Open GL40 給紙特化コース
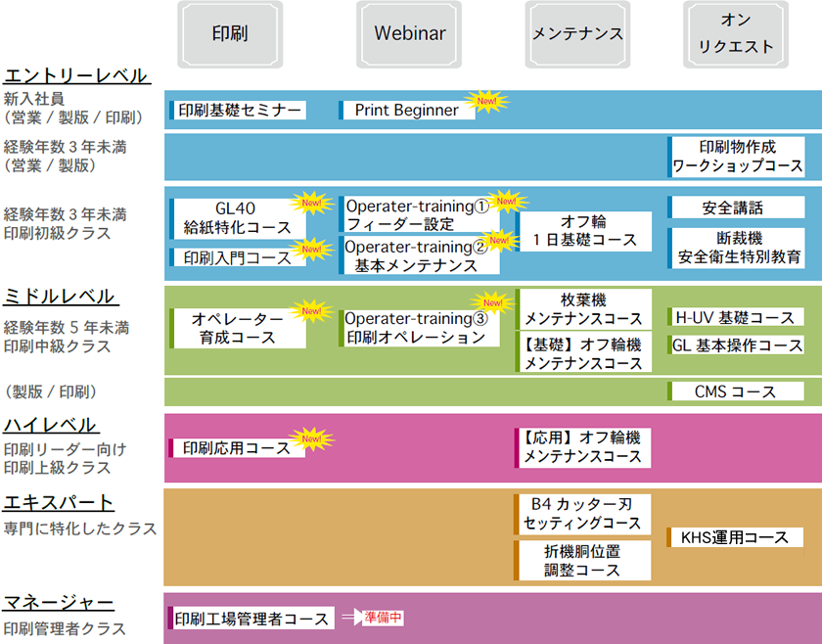Viewport: 822px width, 644px height. click(238, 218)
